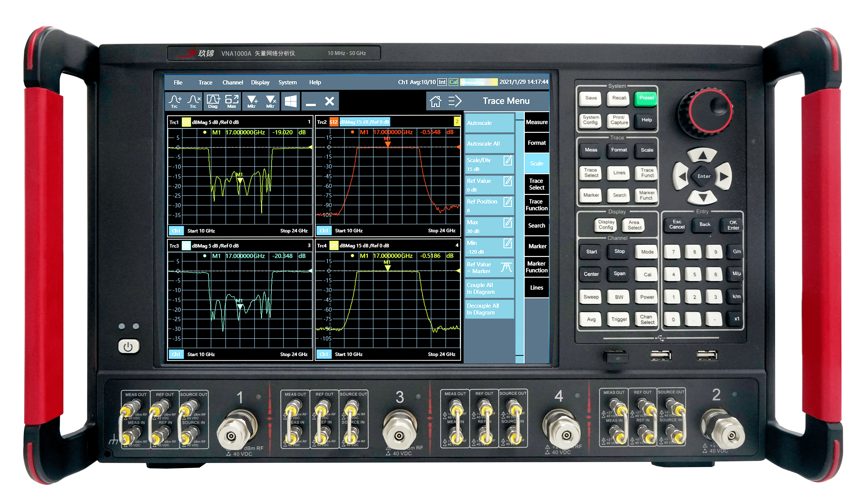863x504 pixels.
Task: Add a diagram with the Diag icon
Action: pyautogui.click(x=213, y=101)
